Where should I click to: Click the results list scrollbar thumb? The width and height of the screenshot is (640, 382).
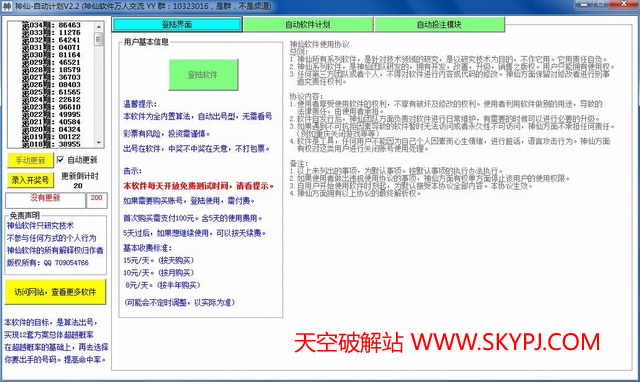point(98,39)
